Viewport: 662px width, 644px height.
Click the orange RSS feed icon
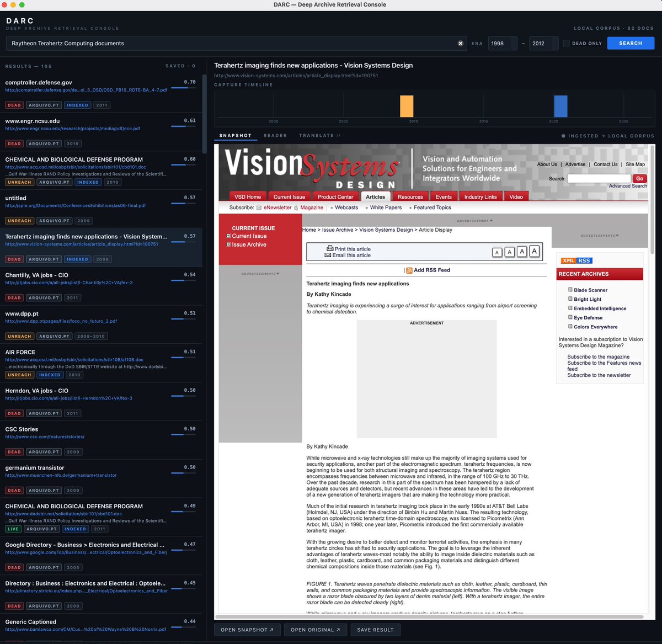pos(409,270)
